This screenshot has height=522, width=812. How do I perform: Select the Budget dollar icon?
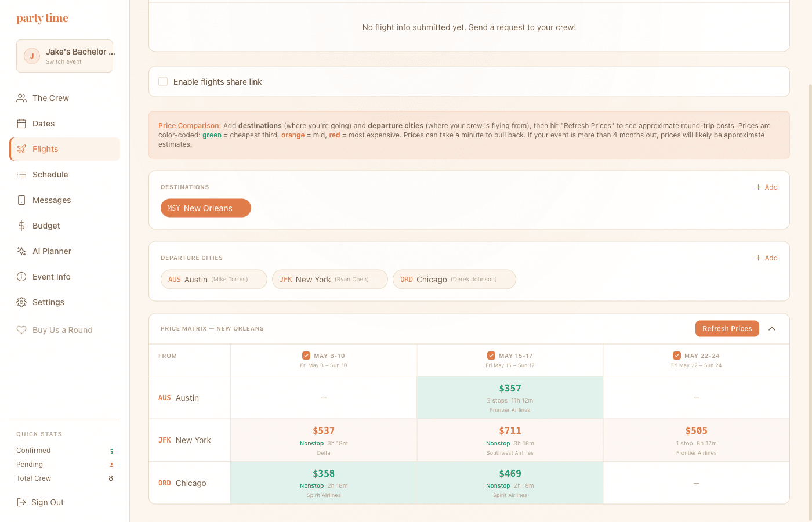tap(21, 225)
